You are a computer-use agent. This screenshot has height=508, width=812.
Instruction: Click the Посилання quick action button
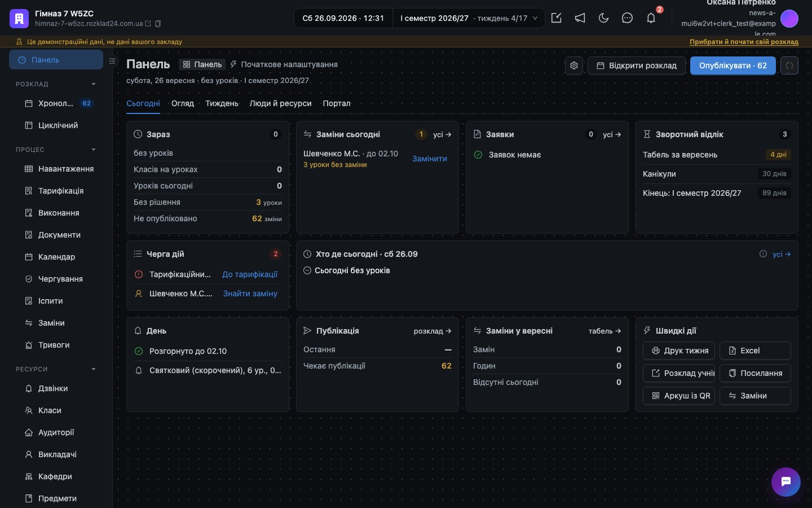tap(755, 373)
